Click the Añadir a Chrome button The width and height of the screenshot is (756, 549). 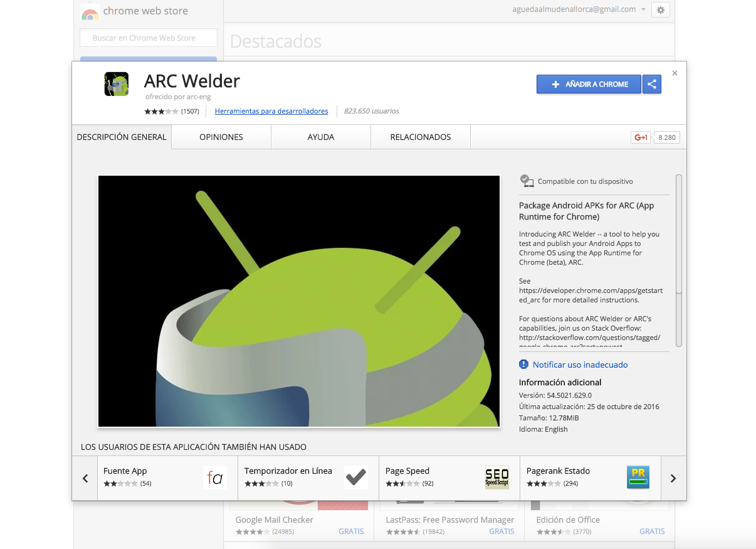[589, 84]
